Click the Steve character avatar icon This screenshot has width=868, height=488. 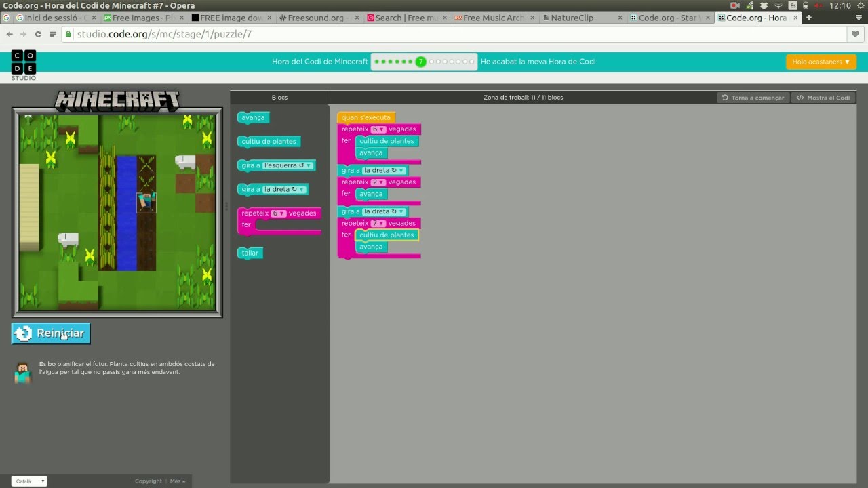(x=23, y=372)
